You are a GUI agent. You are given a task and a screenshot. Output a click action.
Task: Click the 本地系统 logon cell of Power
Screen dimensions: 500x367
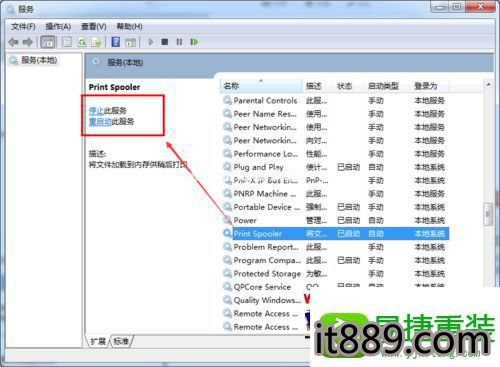coord(429,221)
